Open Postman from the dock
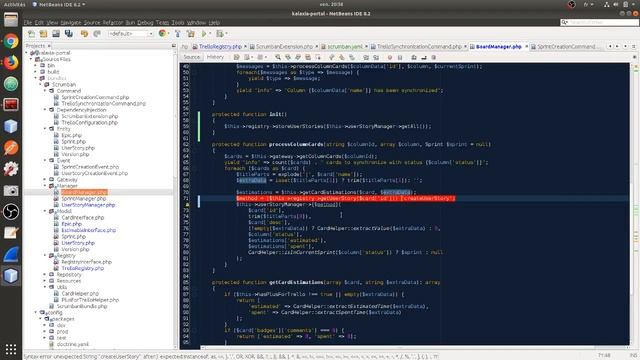The height and width of the screenshot is (360, 640). click(x=11, y=148)
